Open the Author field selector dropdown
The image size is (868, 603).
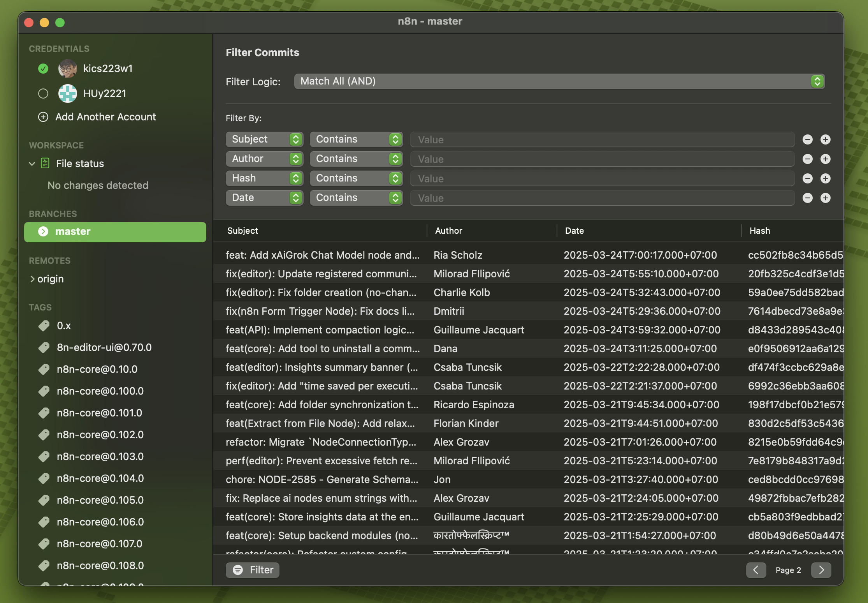[x=264, y=159]
